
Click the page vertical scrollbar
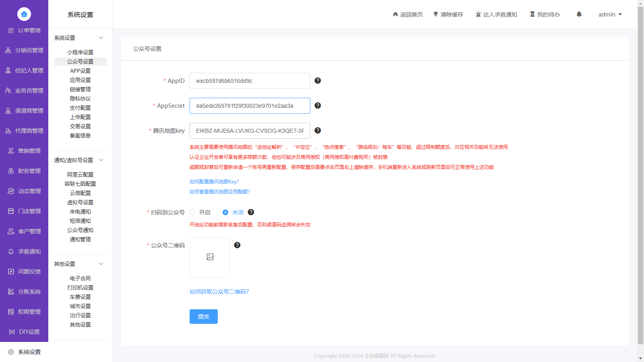coord(640,173)
